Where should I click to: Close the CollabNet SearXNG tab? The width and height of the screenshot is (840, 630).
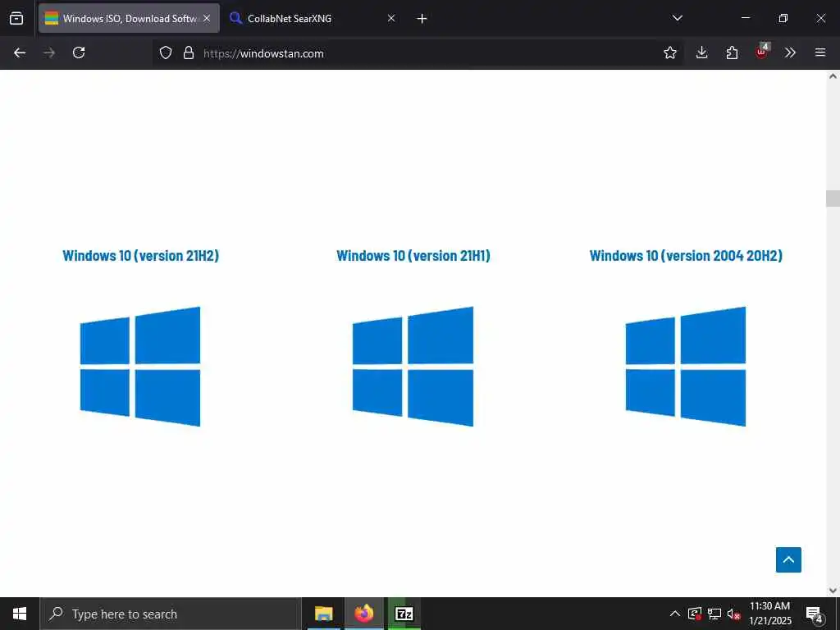click(x=391, y=18)
